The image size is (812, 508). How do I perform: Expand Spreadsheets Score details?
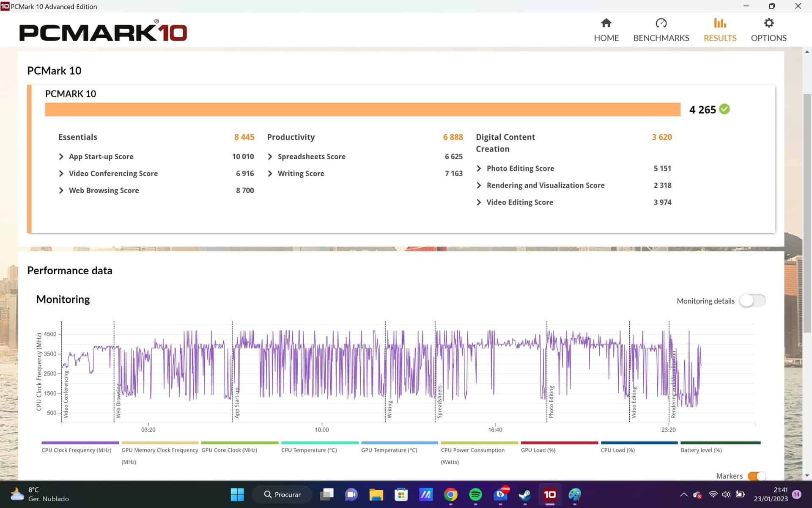tap(270, 157)
